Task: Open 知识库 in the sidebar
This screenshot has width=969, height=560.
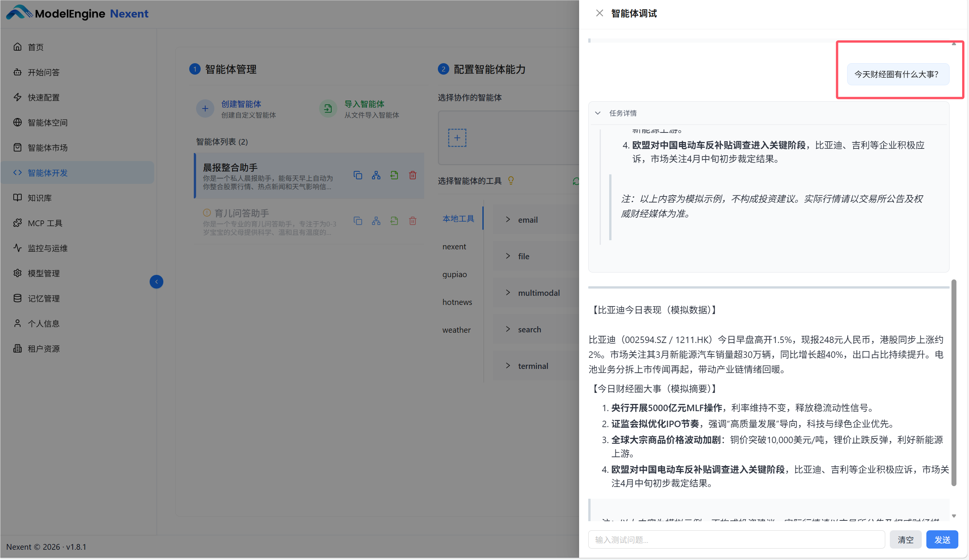Action: [39, 198]
